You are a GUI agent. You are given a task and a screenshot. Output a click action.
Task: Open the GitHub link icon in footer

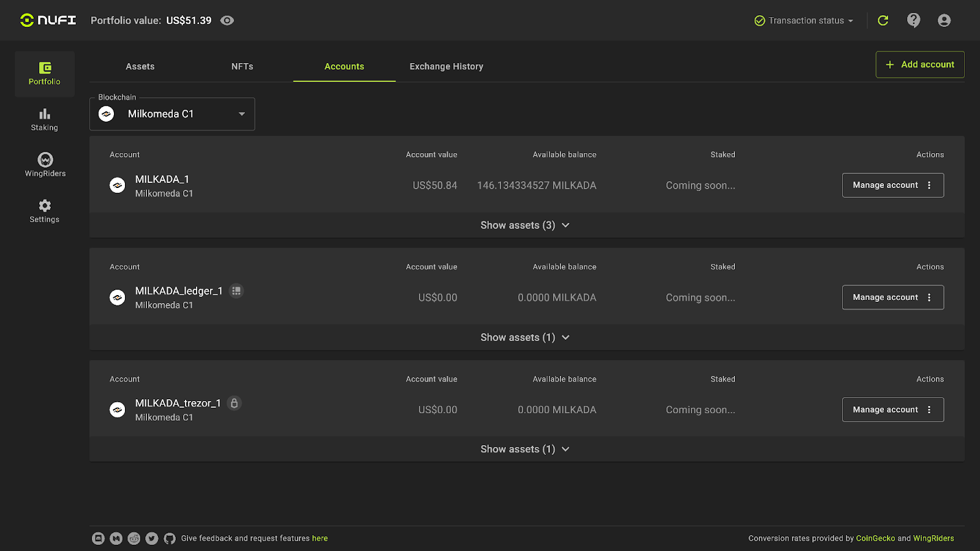(x=170, y=538)
